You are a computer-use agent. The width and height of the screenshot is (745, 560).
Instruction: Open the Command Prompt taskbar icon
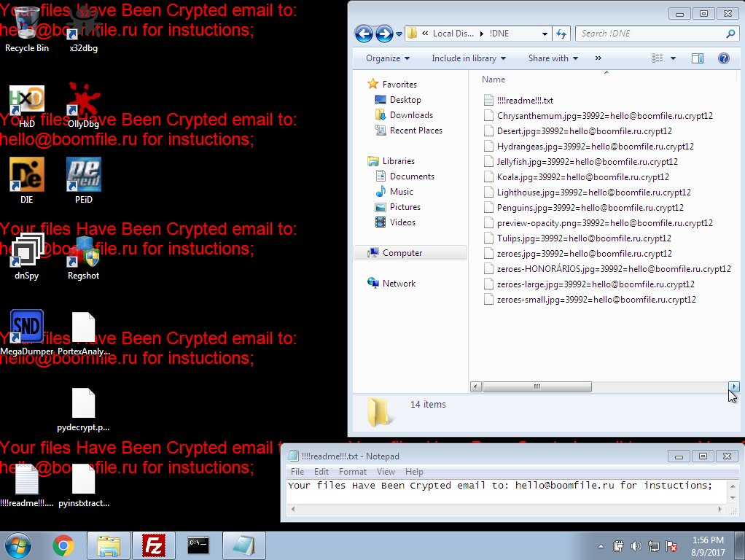click(x=198, y=545)
